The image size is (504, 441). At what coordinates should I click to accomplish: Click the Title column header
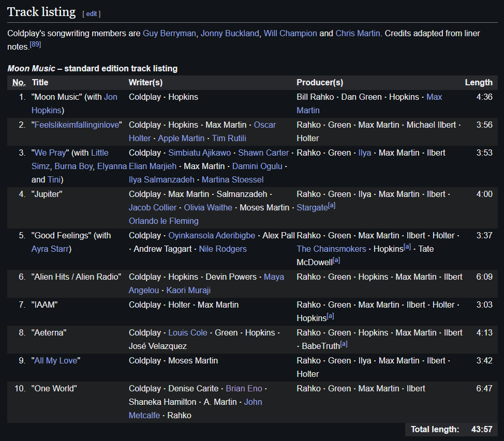point(40,83)
